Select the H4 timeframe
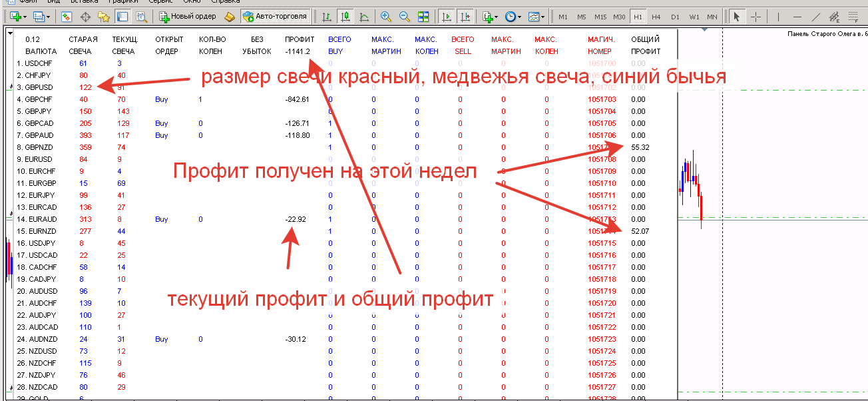 point(656,16)
